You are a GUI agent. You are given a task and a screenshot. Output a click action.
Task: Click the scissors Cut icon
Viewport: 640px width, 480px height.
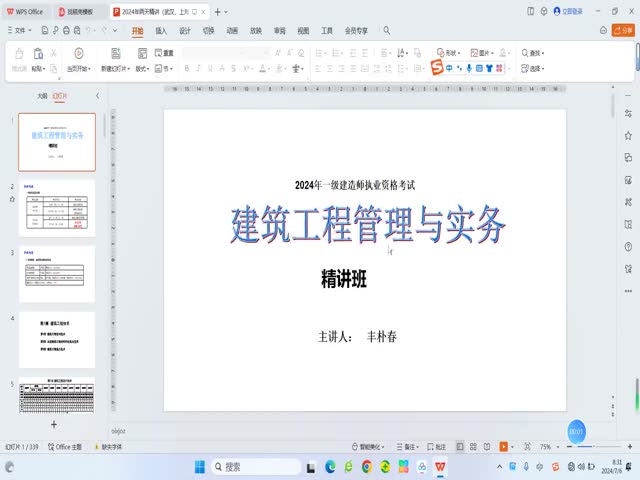pos(53,53)
